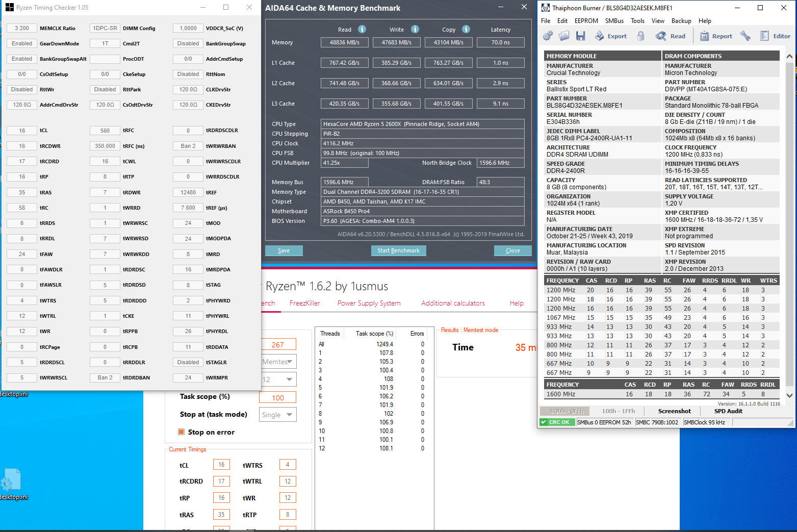Viewport: 797px width, 532px height.
Task: Click the Close button in AIDA64 benchmark
Action: point(513,250)
